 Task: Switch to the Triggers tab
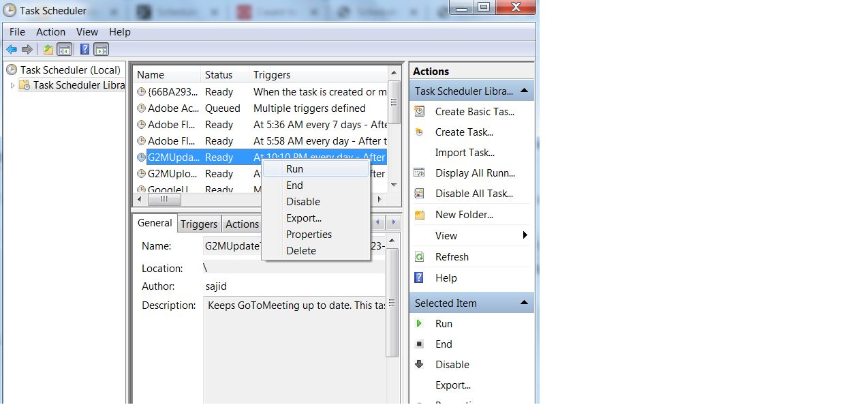tap(199, 224)
